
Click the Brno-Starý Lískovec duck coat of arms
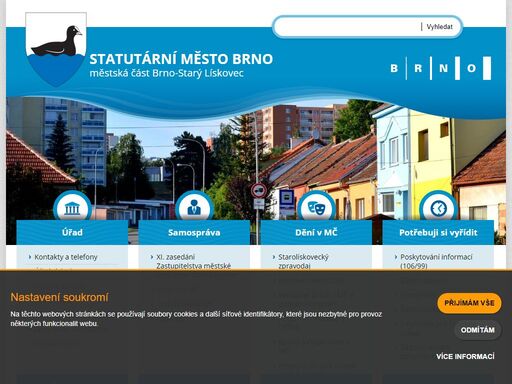[56, 49]
